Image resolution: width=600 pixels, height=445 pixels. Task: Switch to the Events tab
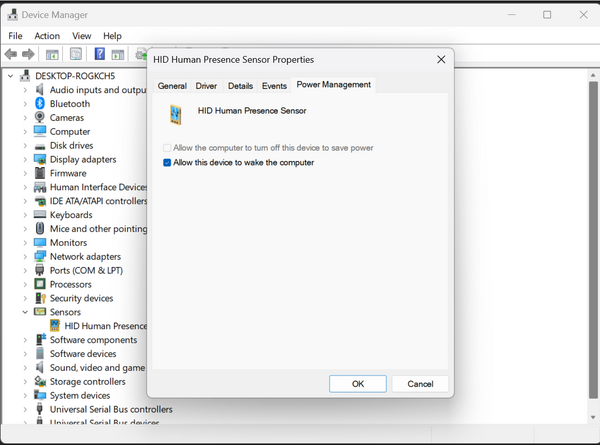274,86
